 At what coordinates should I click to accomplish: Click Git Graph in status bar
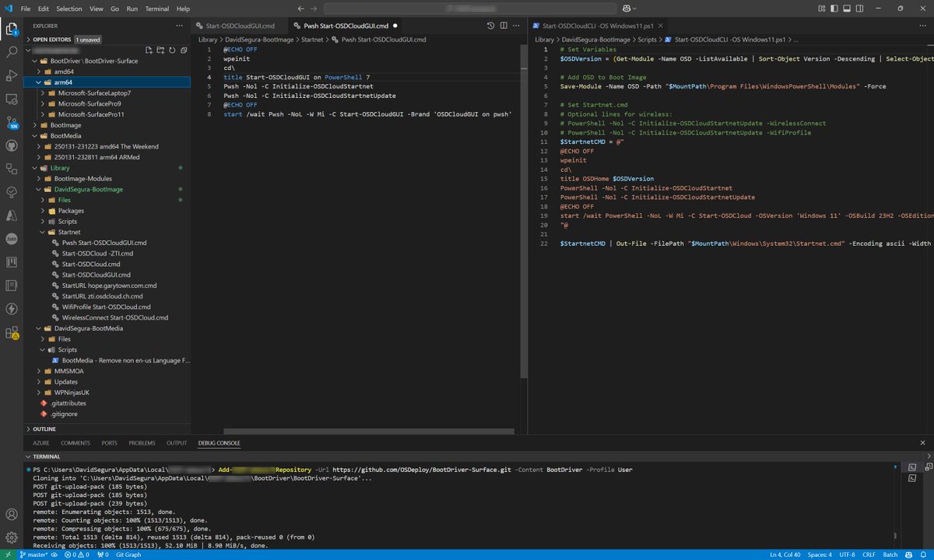click(127, 555)
